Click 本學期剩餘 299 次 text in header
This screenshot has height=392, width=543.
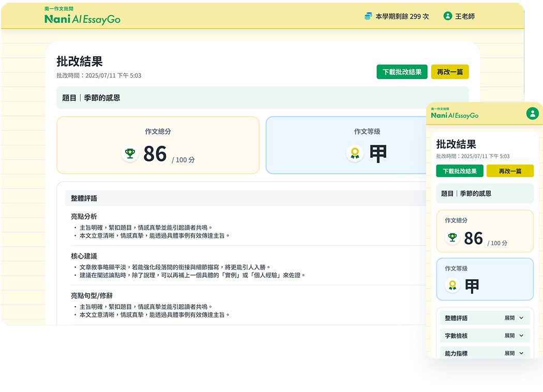pyautogui.click(x=402, y=16)
